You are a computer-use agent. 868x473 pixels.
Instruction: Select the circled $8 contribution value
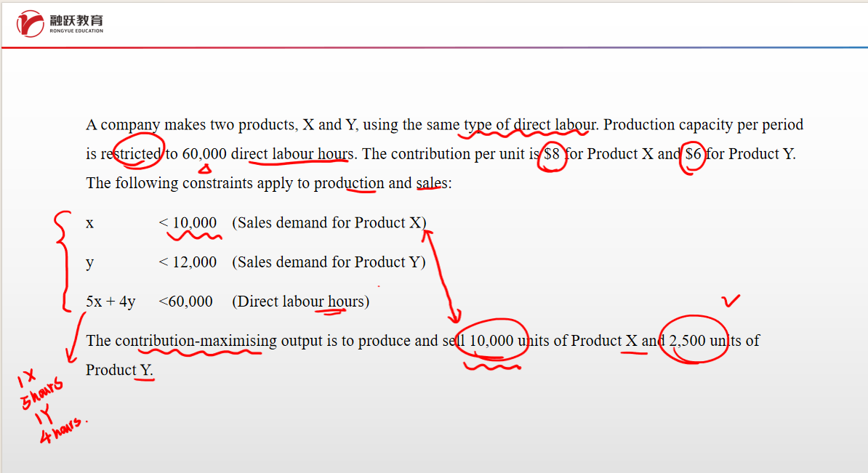(x=552, y=154)
